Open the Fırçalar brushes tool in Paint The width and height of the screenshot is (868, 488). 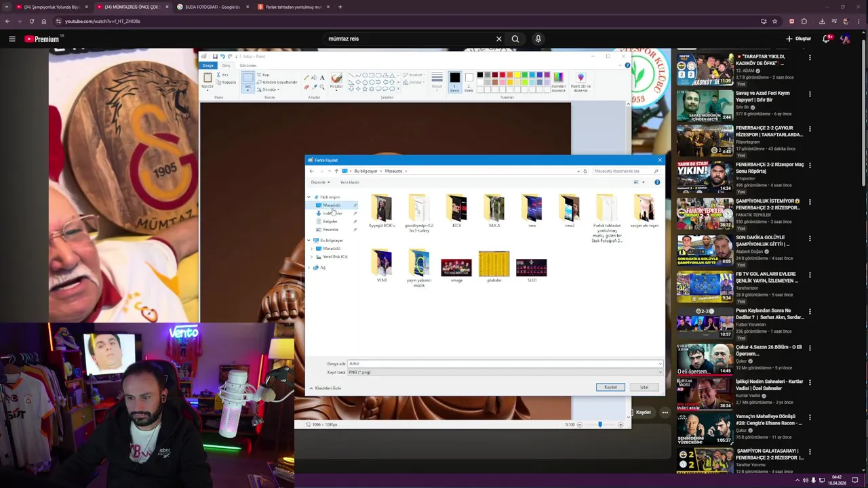336,81
